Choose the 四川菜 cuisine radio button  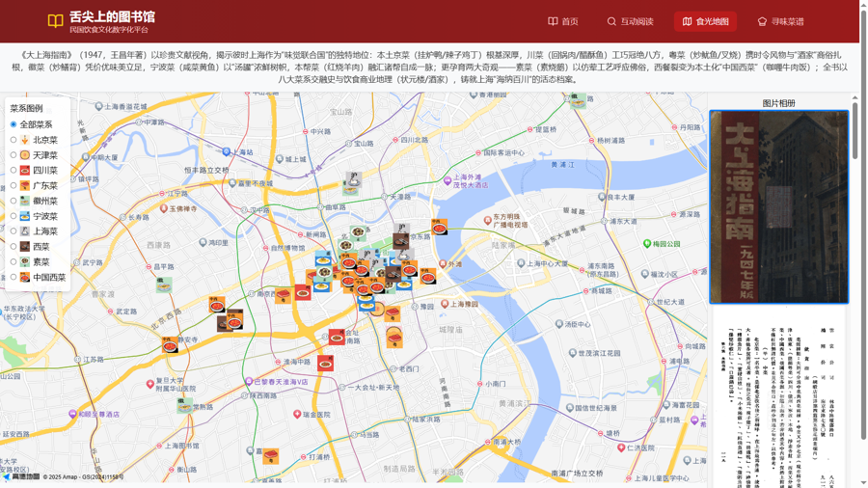14,170
